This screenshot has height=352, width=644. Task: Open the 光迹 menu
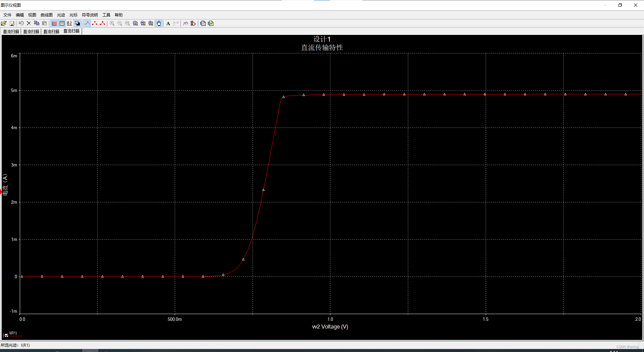click(x=61, y=15)
